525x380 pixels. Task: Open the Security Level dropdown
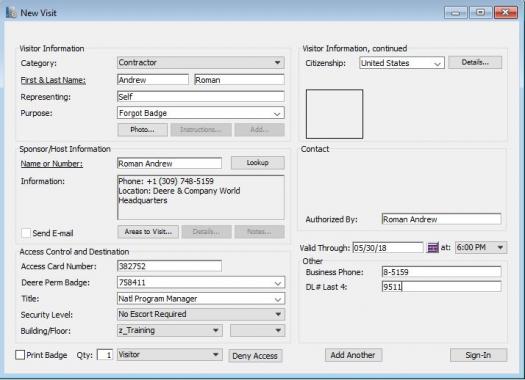[201, 314]
